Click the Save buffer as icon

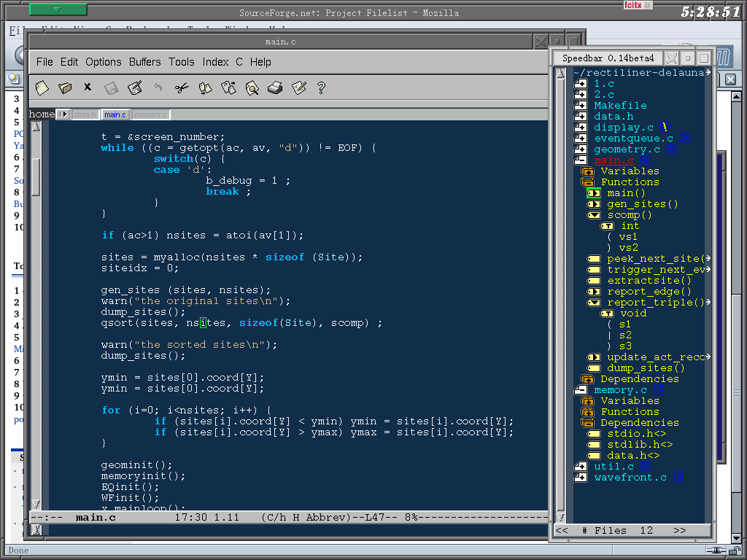click(134, 87)
